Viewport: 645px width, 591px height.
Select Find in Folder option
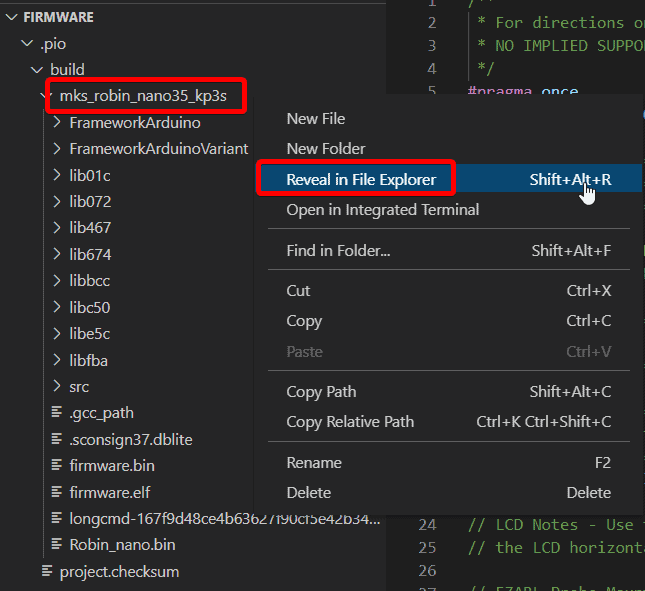click(x=338, y=251)
